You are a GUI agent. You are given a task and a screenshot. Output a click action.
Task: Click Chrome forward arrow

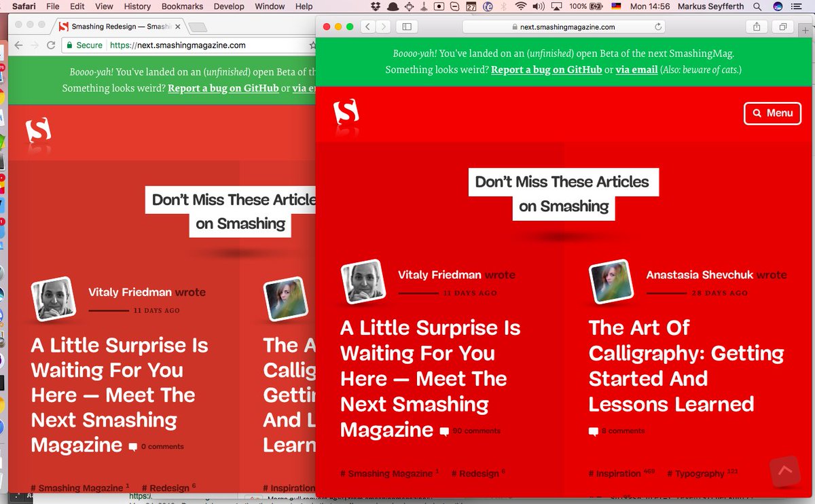coord(34,46)
